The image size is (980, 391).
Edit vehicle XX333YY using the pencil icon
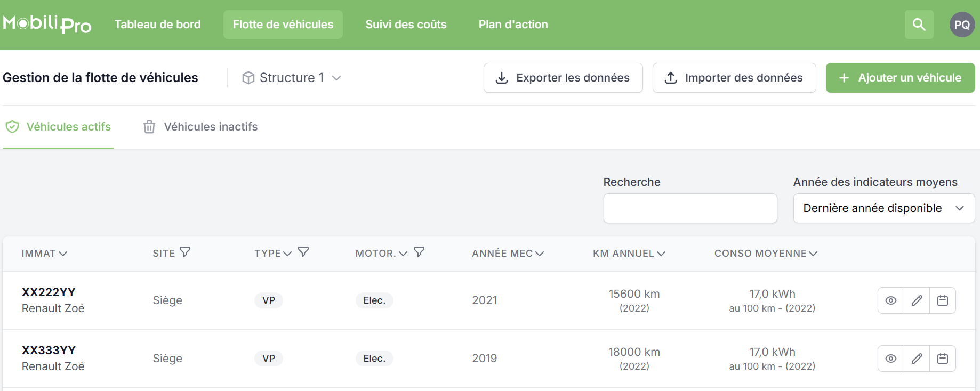(917, 359)
